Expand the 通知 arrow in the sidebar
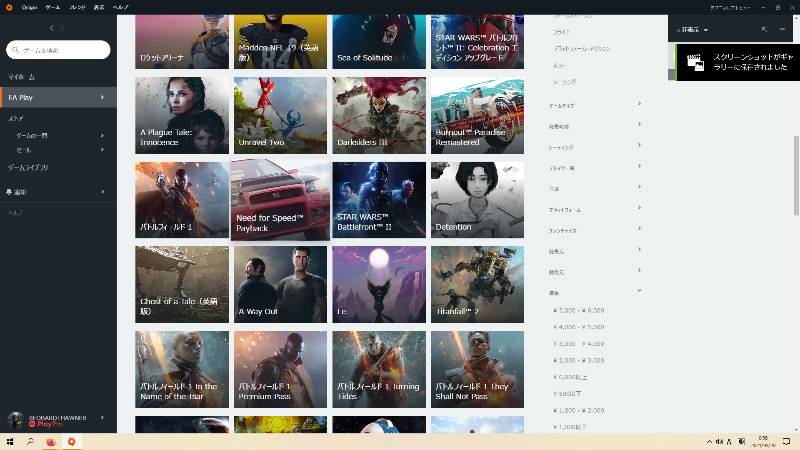Image resolution: width=800 pixels, height=450 pixels. (102, 192)
